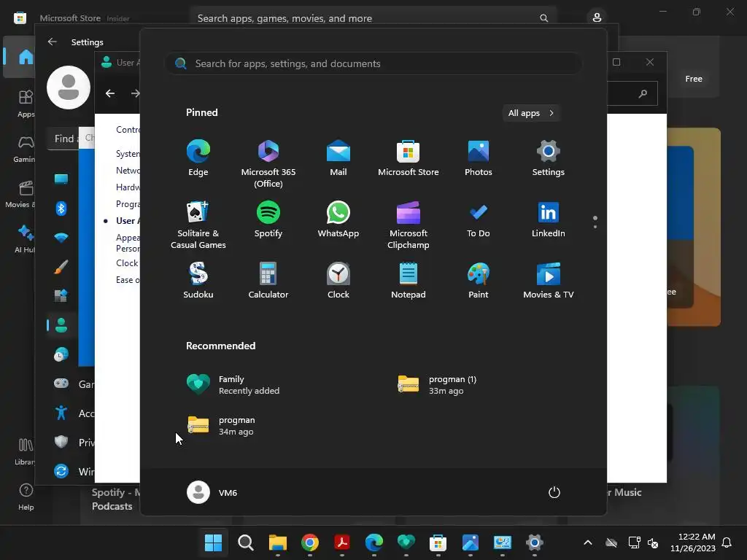Open Settings from the pinned apps grid
The image size is (747, 560).
tap(549, 158)
